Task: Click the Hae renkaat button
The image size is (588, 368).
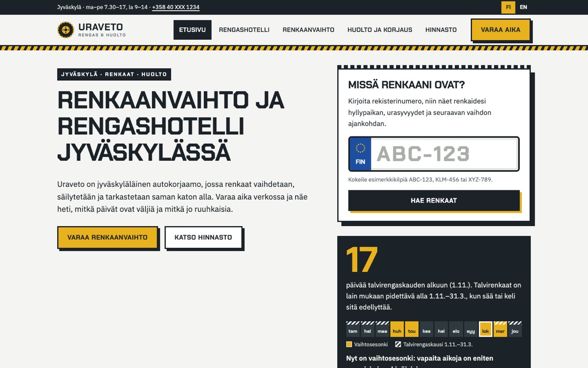Action: [x=434, y=201]
